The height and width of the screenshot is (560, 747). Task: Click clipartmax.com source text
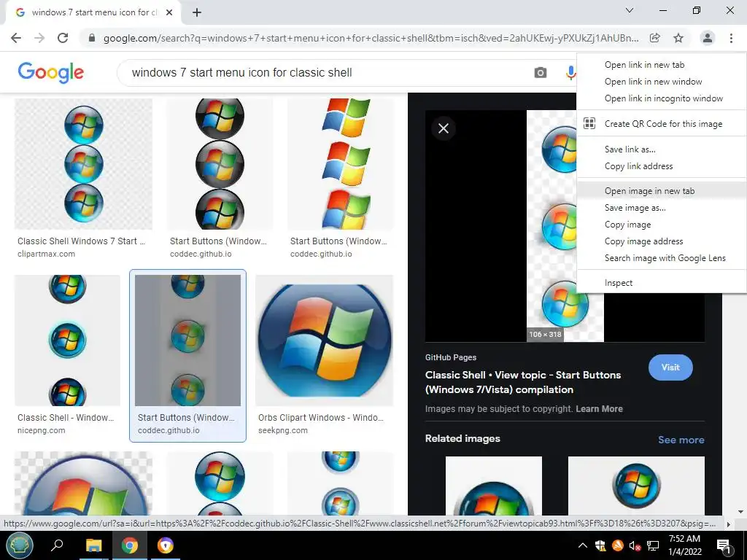pyautogui.click(x=46, y=254)
